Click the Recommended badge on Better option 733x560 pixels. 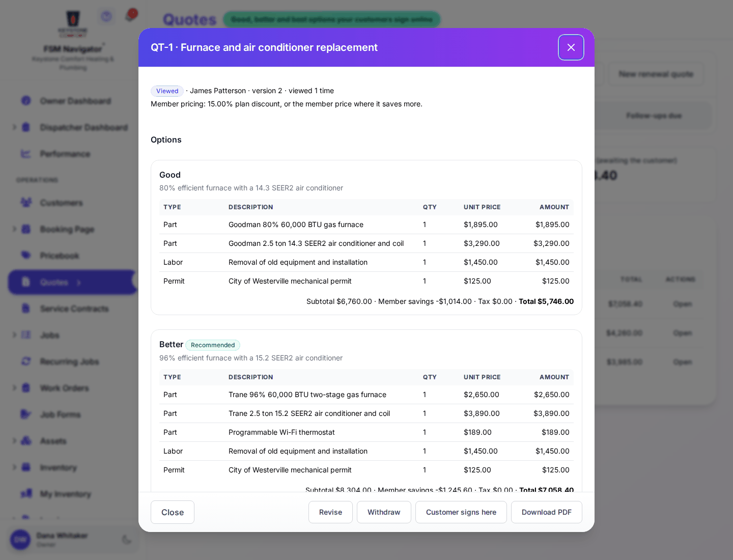tap(213, 345)
